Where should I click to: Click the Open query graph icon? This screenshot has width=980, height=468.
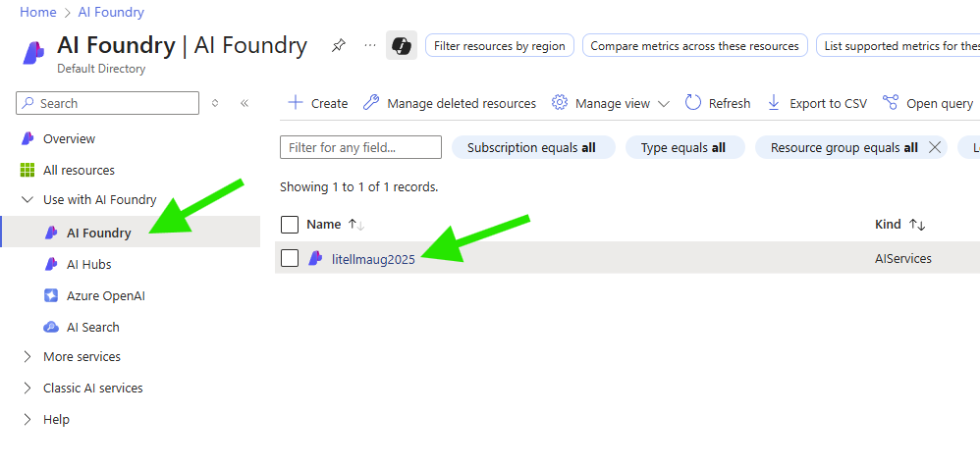pos(891,102)
